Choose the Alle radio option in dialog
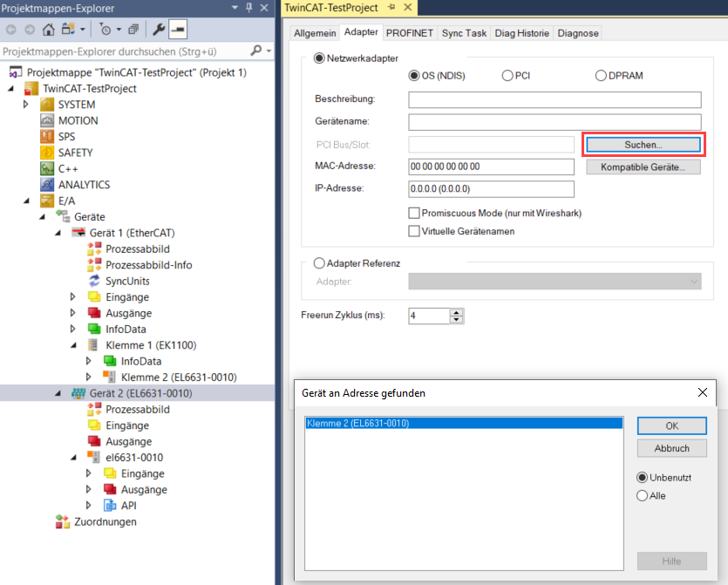The height and width of the screenshot is (585, 728). pyautogui.click(x=643, y=495)
